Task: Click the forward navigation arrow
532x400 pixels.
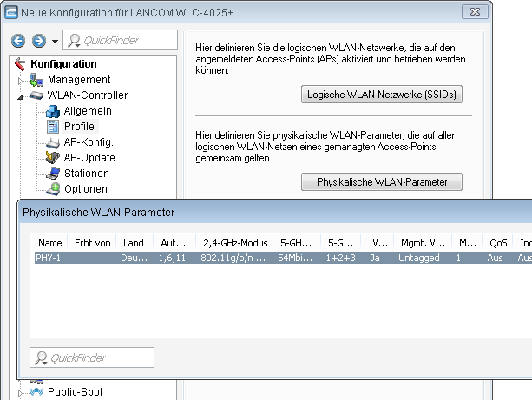Action: (38, 41)
